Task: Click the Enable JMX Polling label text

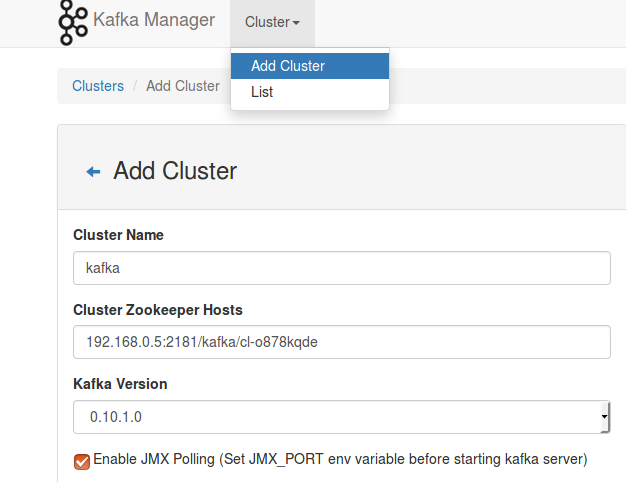Action: point(340,460)
